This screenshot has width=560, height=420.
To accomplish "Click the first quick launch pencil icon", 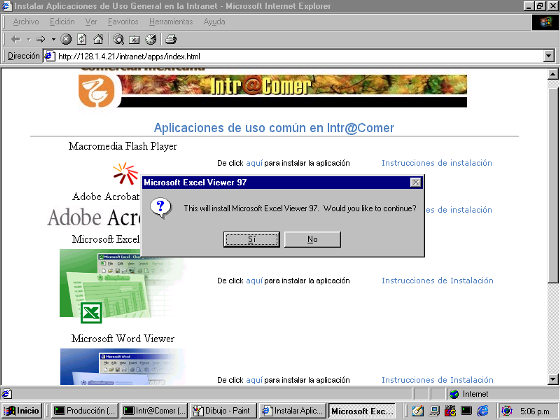I will tap(418, 411).
